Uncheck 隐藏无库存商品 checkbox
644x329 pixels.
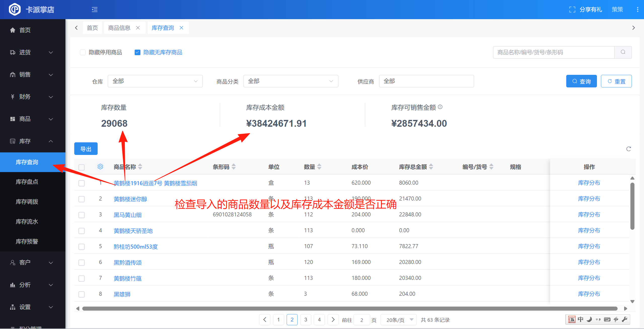coord(137,52)
